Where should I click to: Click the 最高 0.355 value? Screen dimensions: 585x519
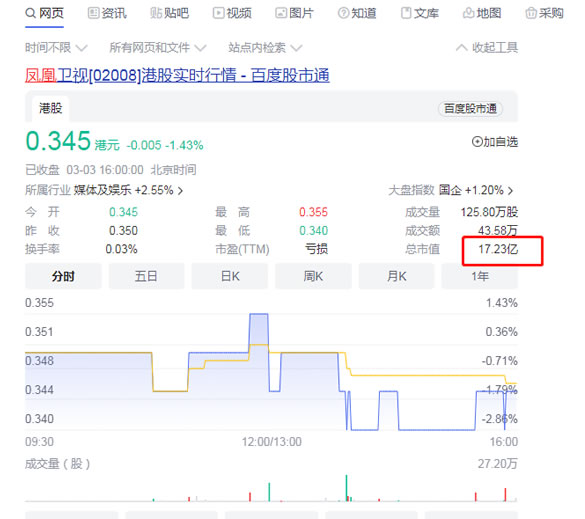point(313,212)
